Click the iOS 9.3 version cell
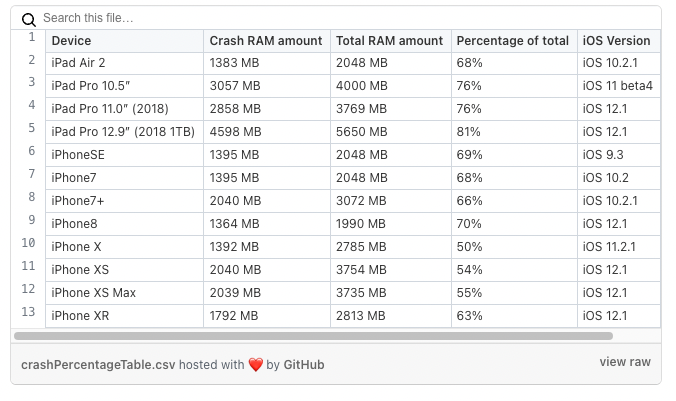676x401 pixels. 618,155
